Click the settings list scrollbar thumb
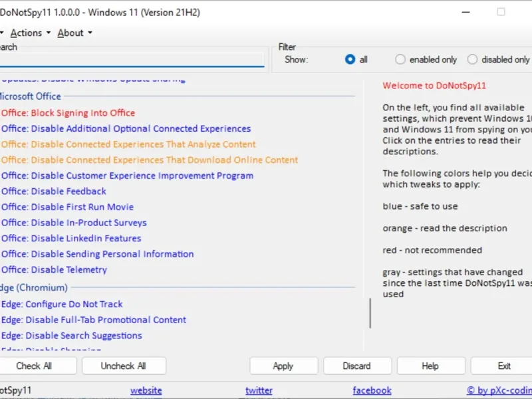 [370, 313]
